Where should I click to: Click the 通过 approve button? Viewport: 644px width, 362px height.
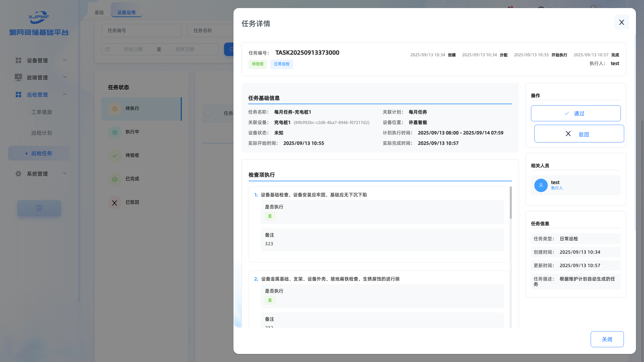coord(576,113)
